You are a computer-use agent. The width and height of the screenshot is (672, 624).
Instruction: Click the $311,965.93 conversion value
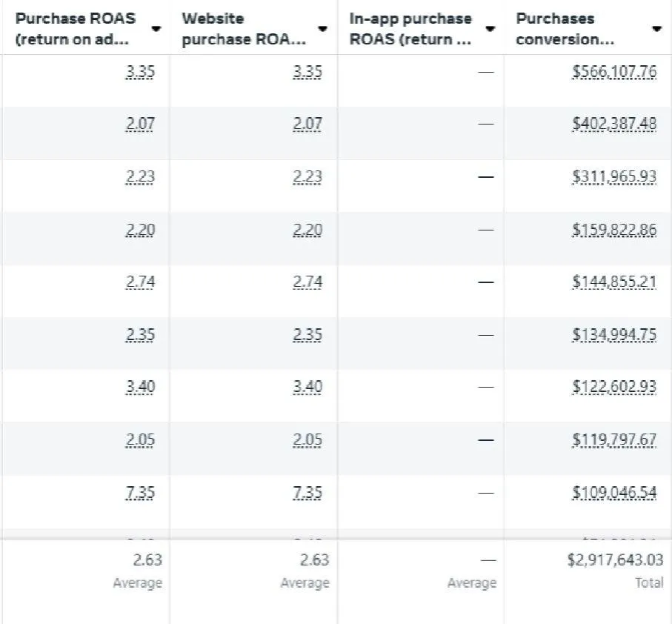[614, 177]
